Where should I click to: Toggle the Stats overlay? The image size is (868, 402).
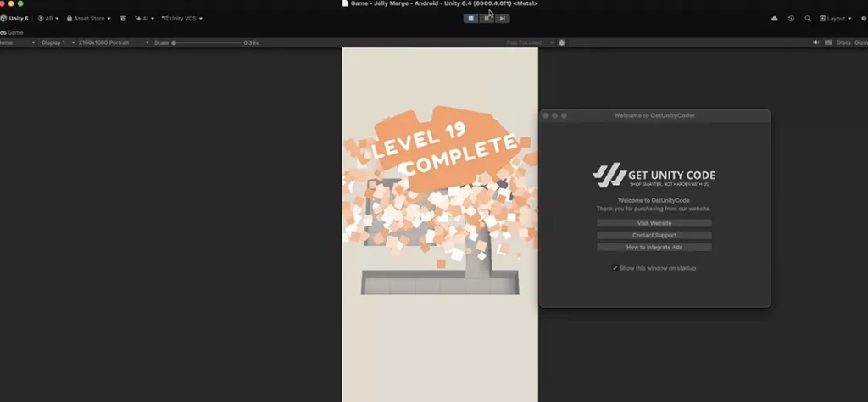[843, 42]
